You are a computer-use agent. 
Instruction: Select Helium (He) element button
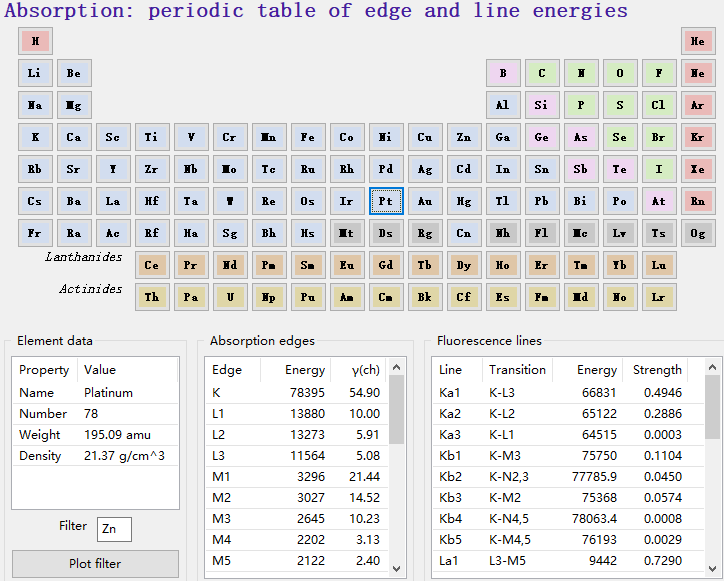tap(698, 41)
